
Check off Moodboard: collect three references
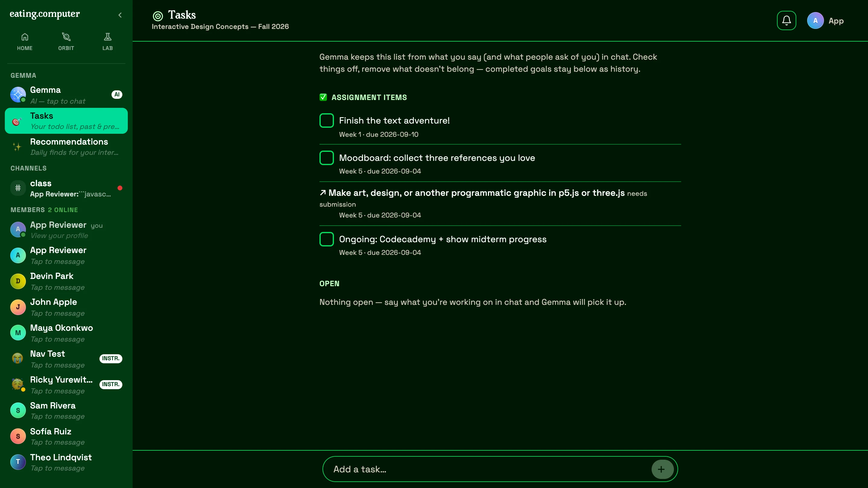click(x=326, y=158)
